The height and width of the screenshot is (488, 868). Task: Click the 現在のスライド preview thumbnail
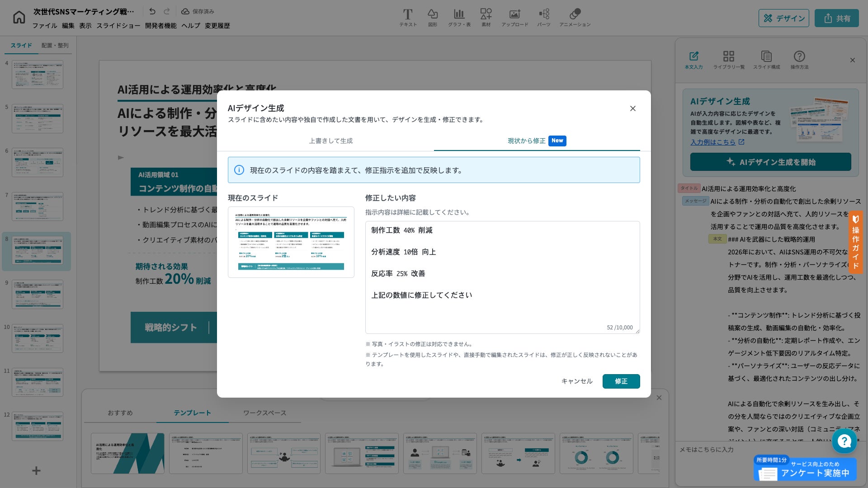[x=291, y=242]
